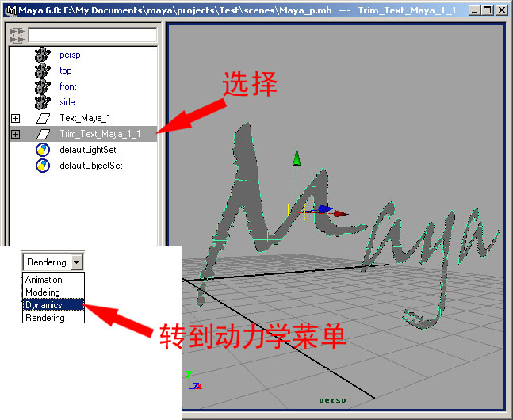Click the side camera icon in outliner
Screen dimensions: 513x420
coord(43,102)
